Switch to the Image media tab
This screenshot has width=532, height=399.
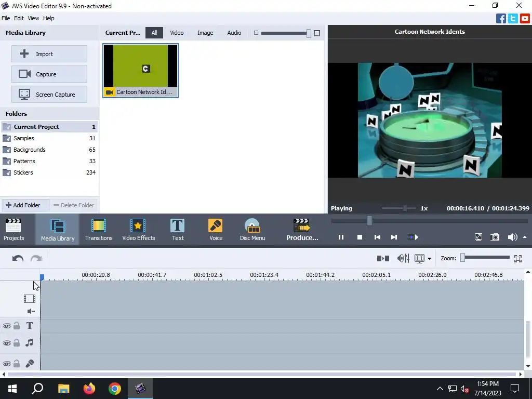[x=205, y=33]
